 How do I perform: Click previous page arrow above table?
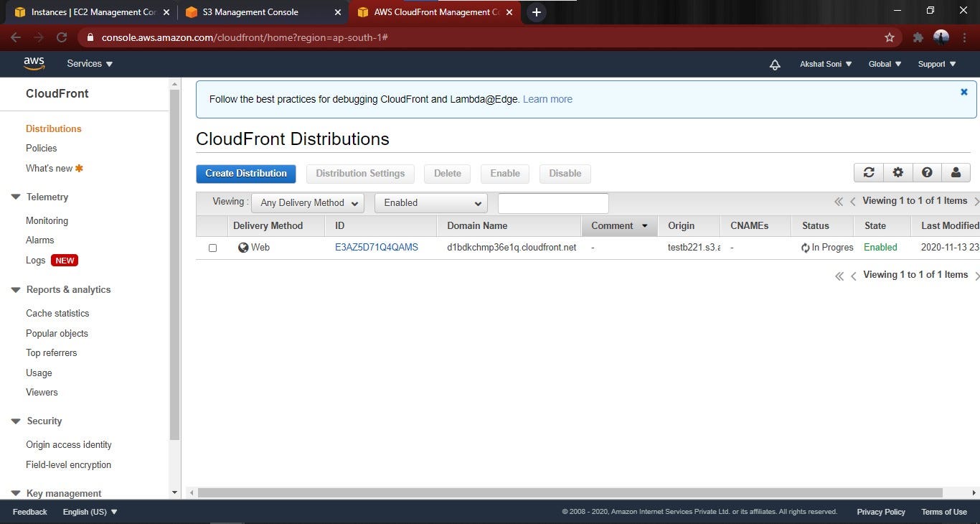point(853,202)
